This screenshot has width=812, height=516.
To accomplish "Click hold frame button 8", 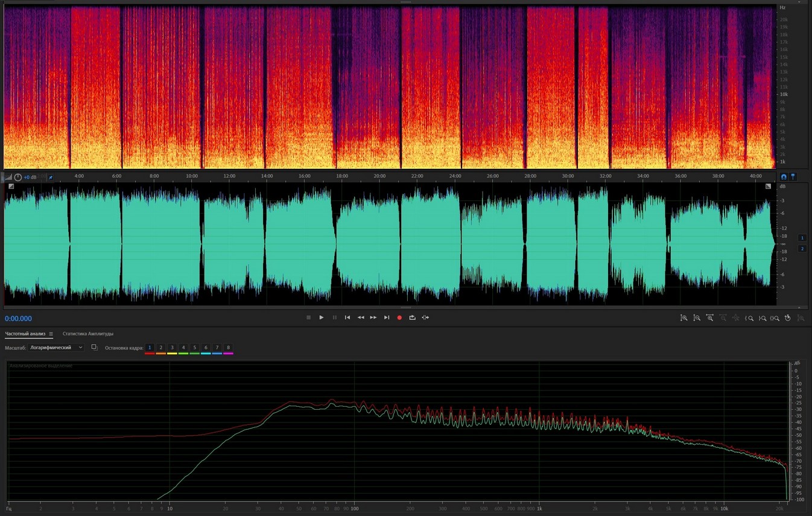I will point(228,348).
